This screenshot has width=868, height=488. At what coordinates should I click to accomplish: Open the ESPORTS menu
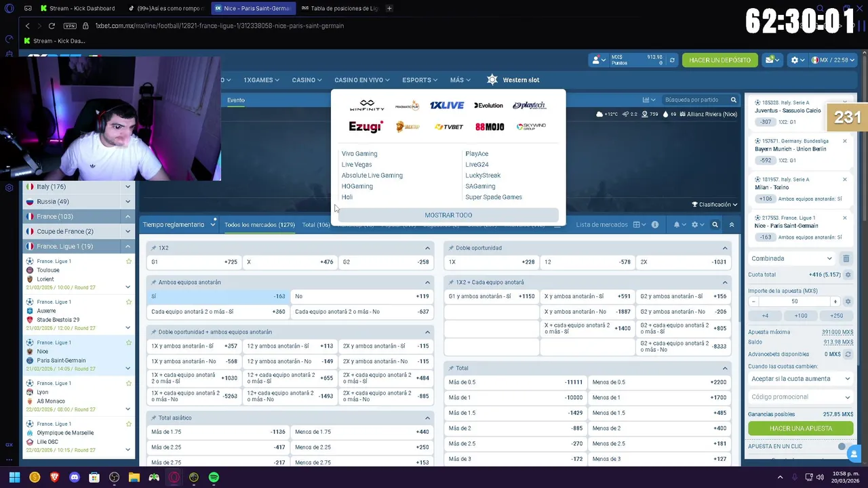419,80
